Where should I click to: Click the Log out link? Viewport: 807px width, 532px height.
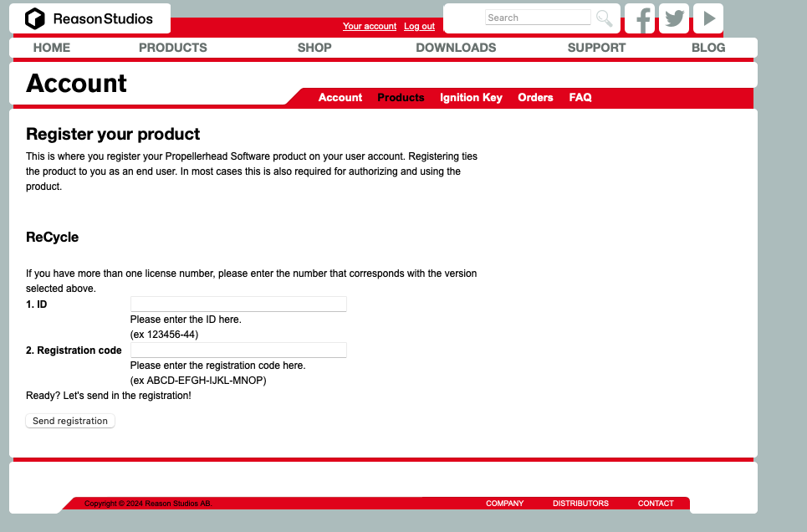click(x=419, y=26)
